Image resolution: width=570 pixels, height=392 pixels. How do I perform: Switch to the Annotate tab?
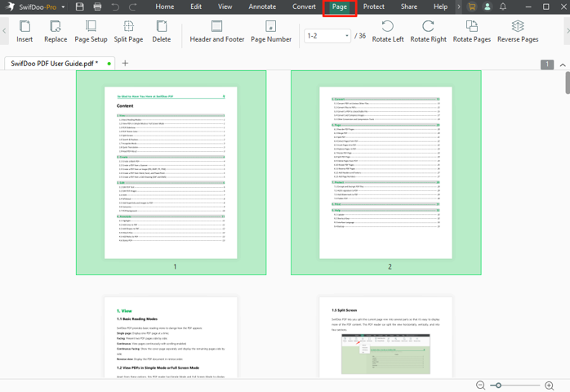pos(262,7)
